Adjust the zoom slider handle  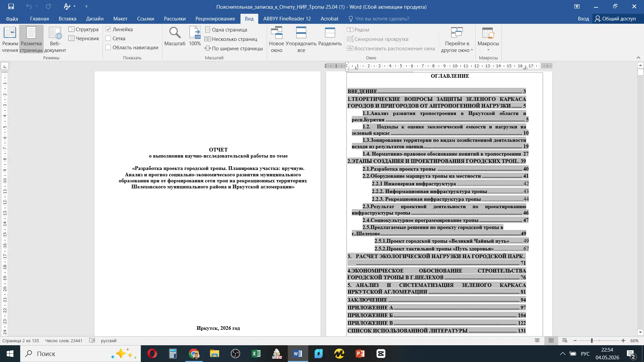pos(592,341)
